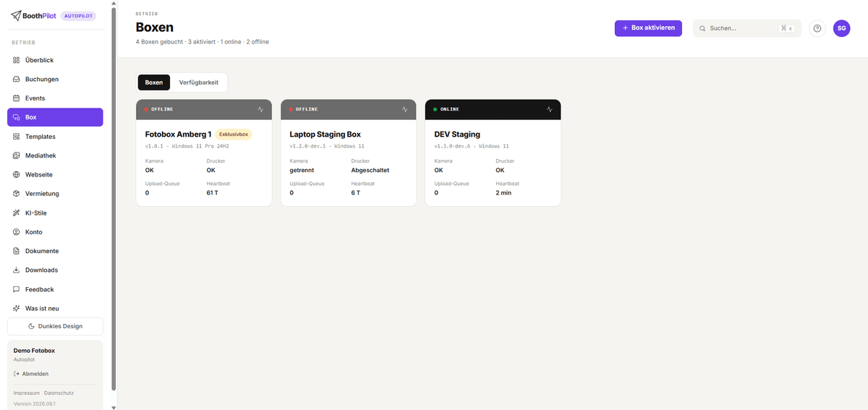The width and height of the screenshot is (868, 410).
Task: Navigate to Mediathek
Action: (x=55, y=155)
